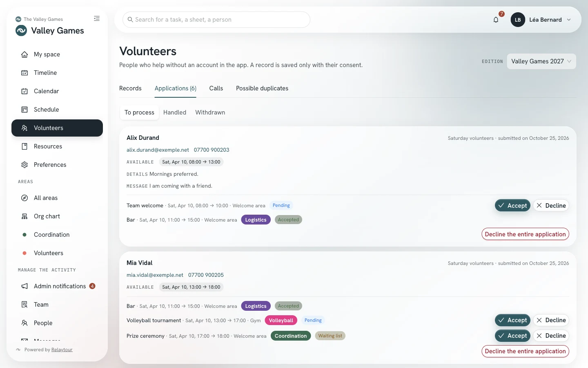
Task: Accept Alix Durand's Team welcome shift
Action: (512, 206)
